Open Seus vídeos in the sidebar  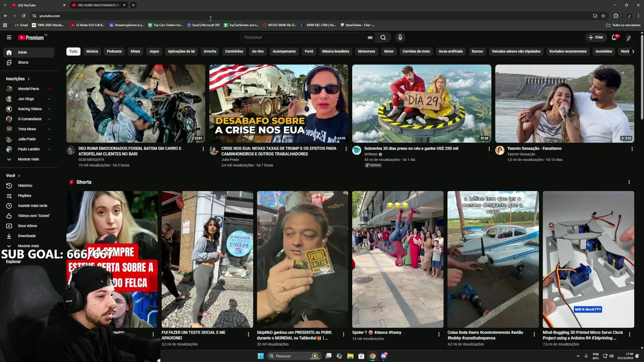coord(28,226)
